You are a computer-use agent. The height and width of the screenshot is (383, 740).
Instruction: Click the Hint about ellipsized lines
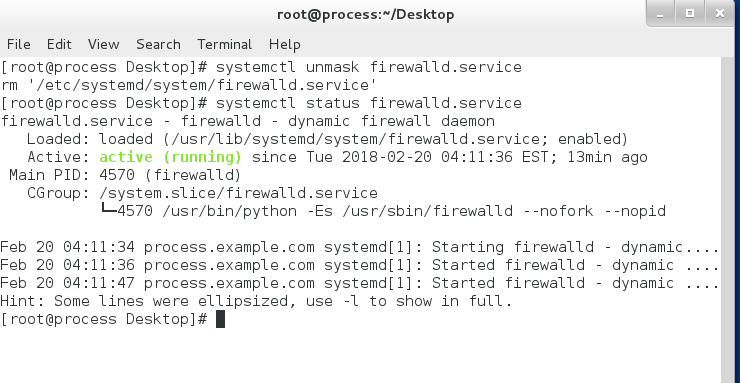256,301
